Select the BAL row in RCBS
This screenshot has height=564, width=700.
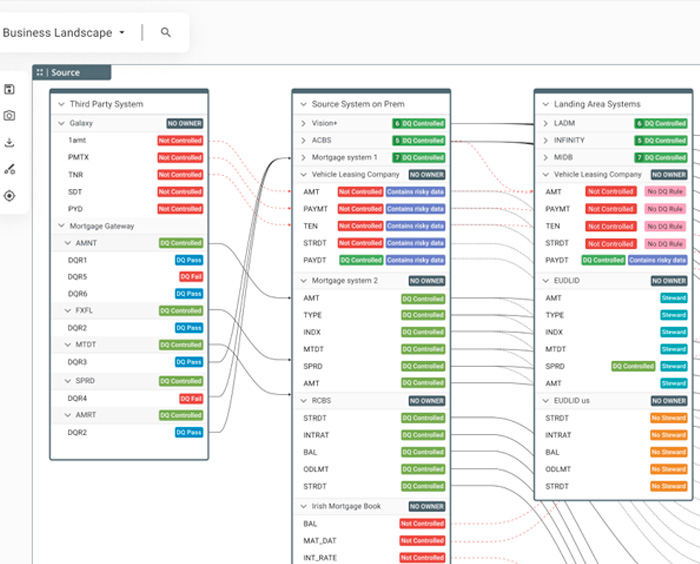pos(371,452)
